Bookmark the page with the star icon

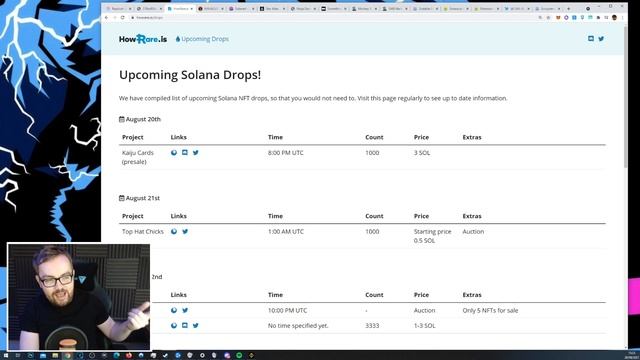(x=548, y=18)
